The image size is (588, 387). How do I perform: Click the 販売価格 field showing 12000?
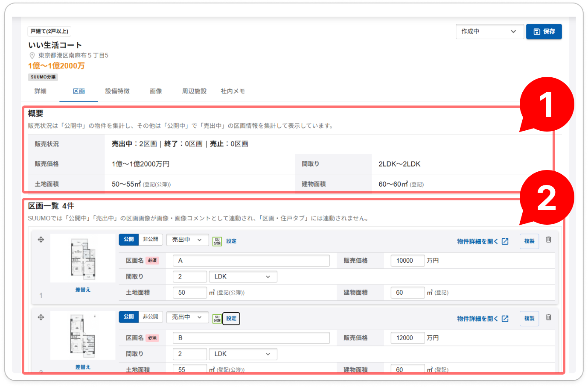[x=408, y=338]
